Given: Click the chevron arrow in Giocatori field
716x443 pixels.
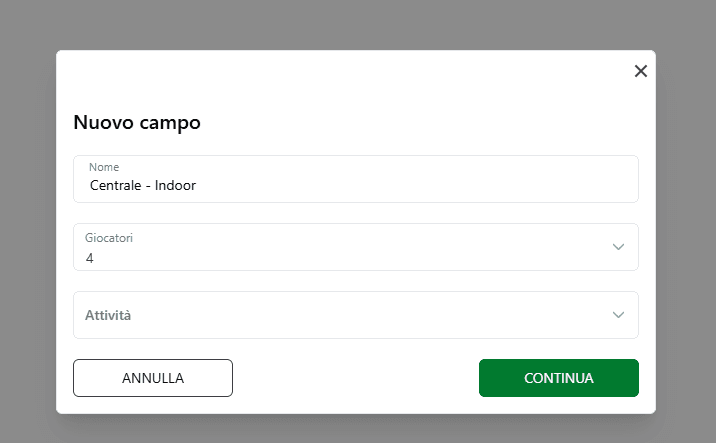Looking at the screenshot, I should pos(618,247).
